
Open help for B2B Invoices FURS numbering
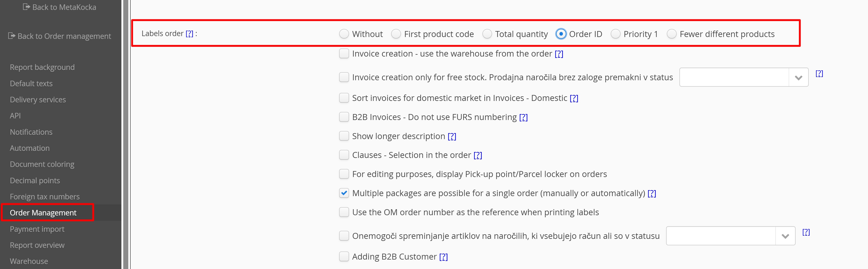pyautogui.click(x=523, y=117)
